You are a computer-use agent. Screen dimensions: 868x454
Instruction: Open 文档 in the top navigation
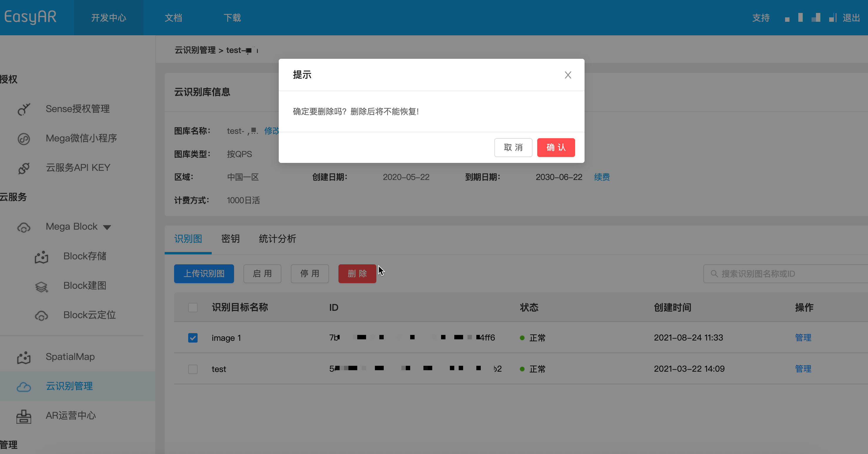point(173,18)
